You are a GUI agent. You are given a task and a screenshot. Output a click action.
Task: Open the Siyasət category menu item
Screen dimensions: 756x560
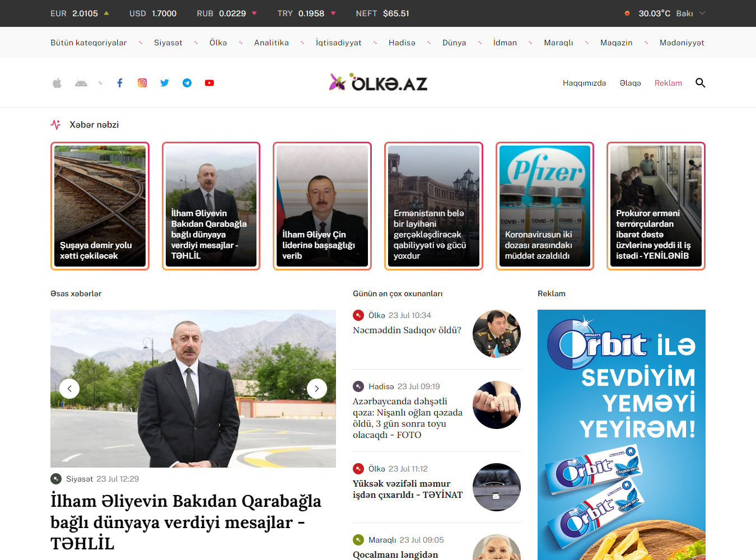pyautogui.click(x=168, y=43)
